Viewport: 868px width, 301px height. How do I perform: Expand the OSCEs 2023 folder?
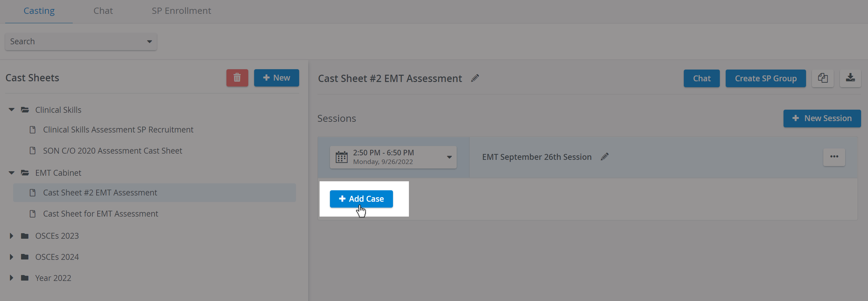11,236
